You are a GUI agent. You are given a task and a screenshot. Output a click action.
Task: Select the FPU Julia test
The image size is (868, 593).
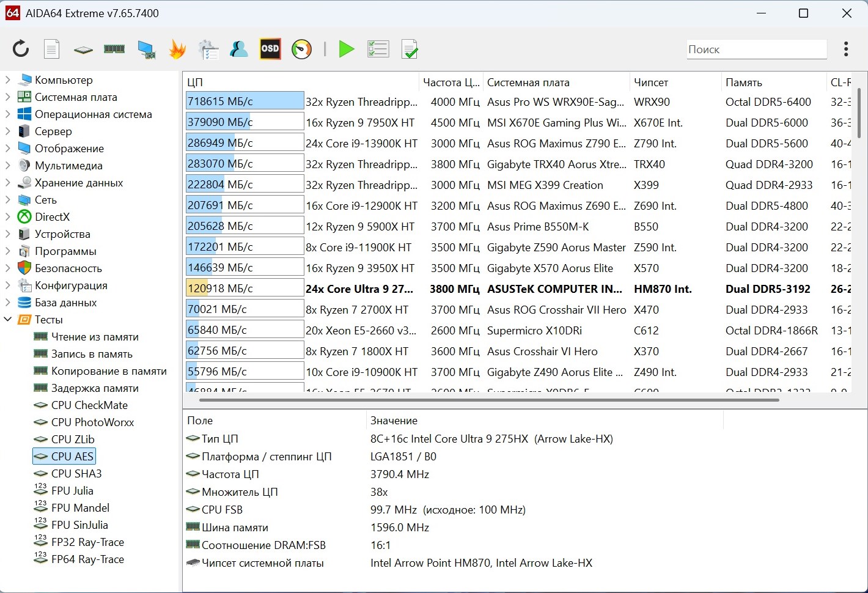coord(72,491)
